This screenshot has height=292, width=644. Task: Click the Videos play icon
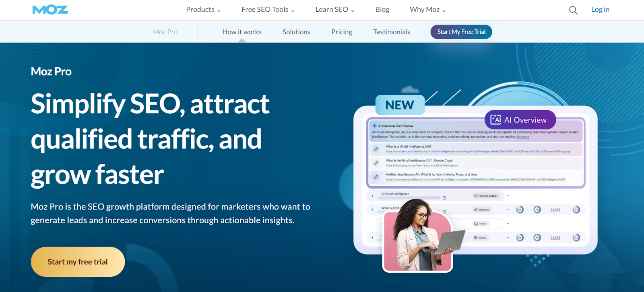pos(476,224)
